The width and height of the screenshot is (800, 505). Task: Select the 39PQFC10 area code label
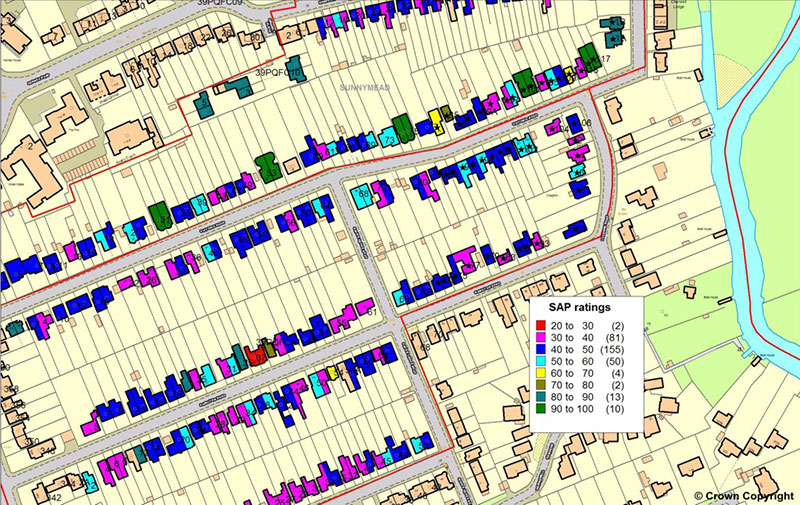(278, 73)
